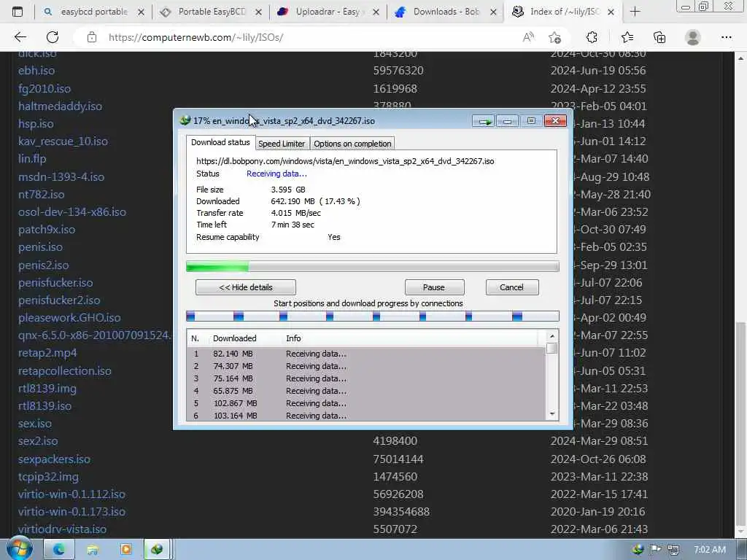Open the ebh.iso link
This screenshot has height=560, width=747.
tap(36, 71)
